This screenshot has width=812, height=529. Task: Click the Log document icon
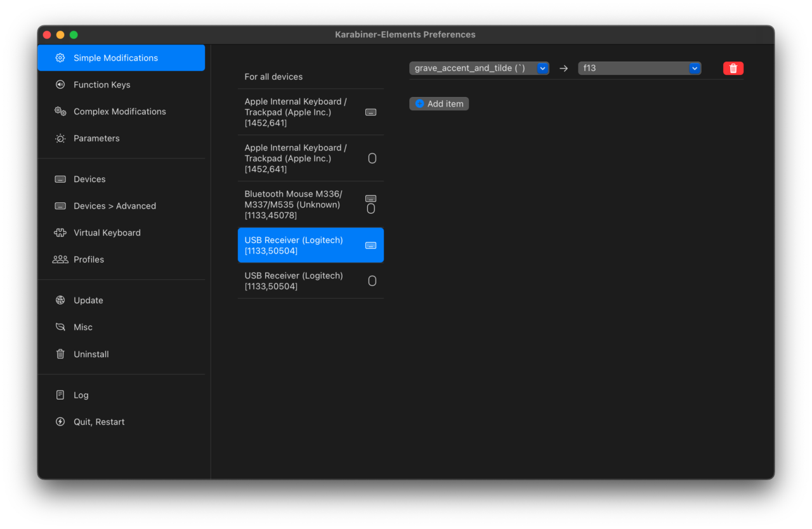point(60,395)
